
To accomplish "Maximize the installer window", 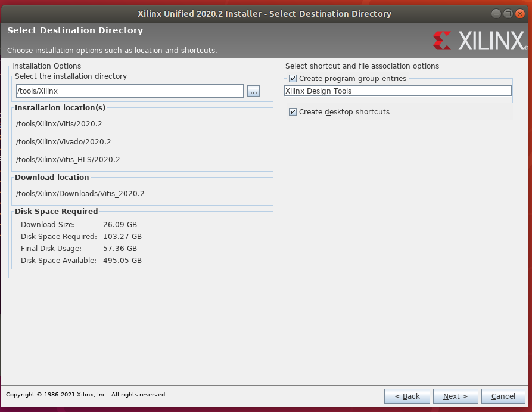I will [x=508, y=13].
